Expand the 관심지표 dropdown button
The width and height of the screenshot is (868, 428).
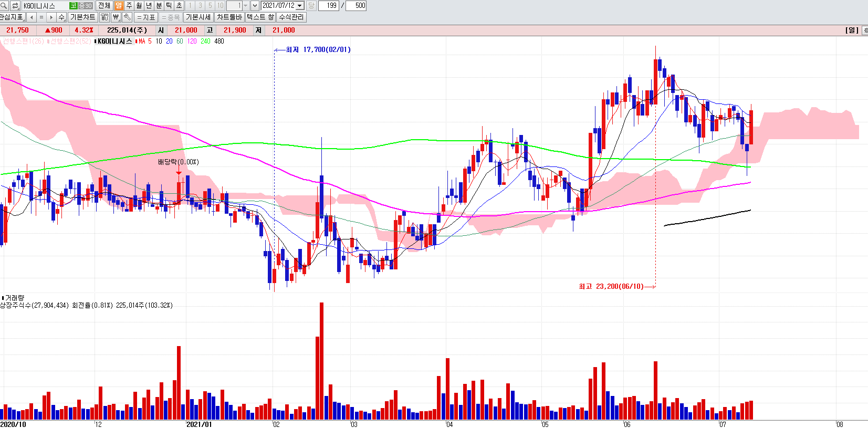pos(12,17)
